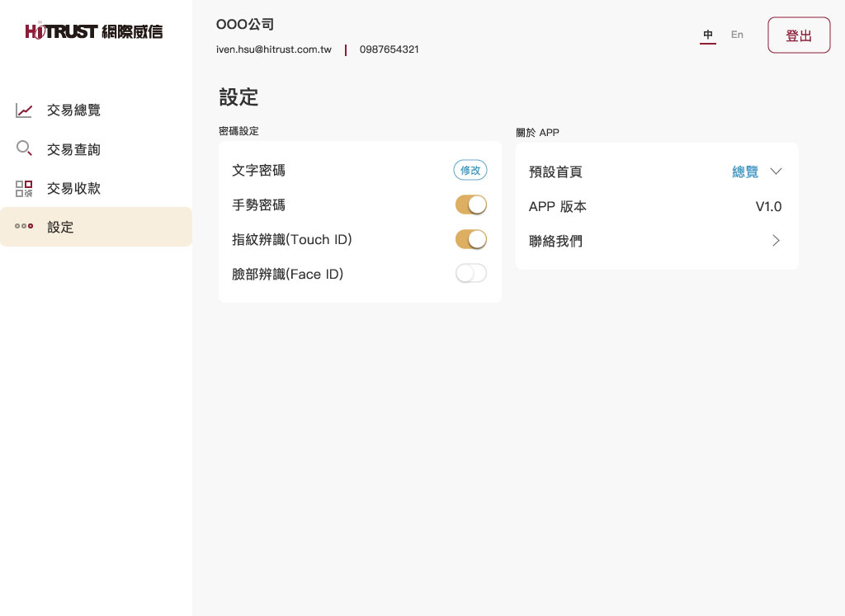Viewport: 845px width, 616px height.
Task: Switch language to En
Action: pos(737,35)
